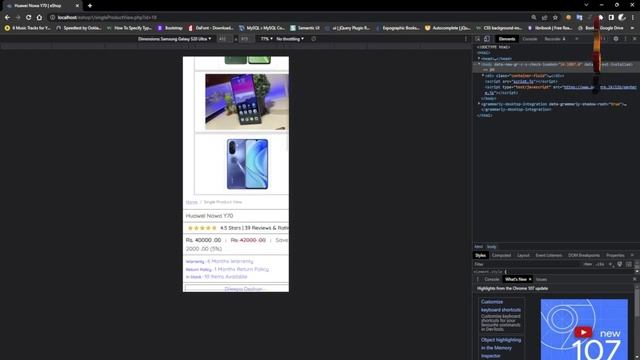Select body in the DOM breadcrumb
640x360 pixels.
point(491,247)
